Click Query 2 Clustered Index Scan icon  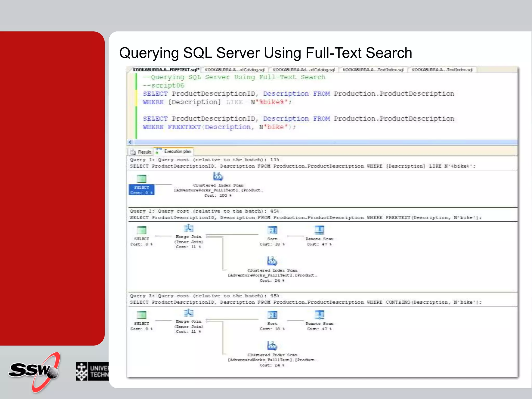tap(272, 261)
